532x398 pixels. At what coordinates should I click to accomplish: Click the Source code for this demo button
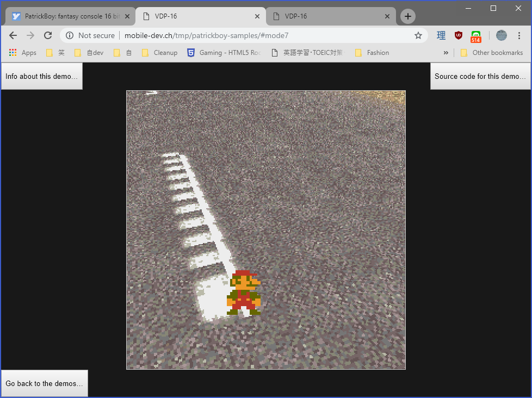(x=480, y=76)
